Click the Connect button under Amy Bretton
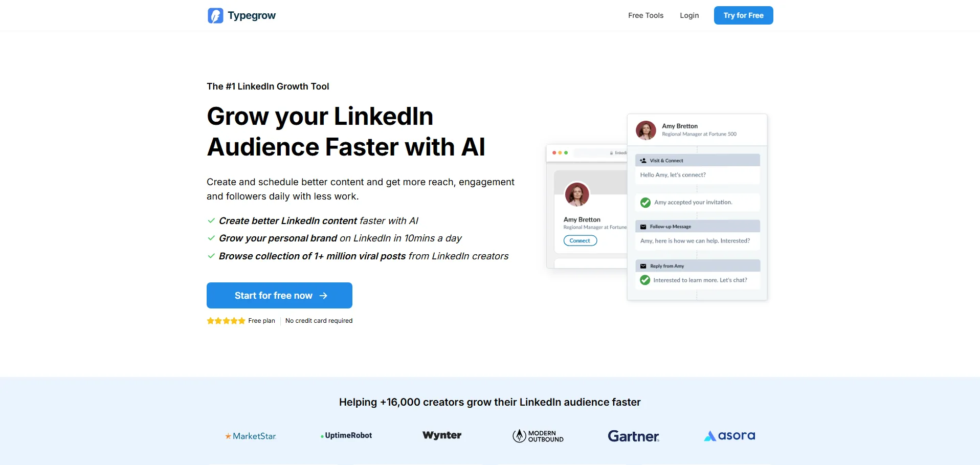Viewport: 980px width, 465px height. 580,240
